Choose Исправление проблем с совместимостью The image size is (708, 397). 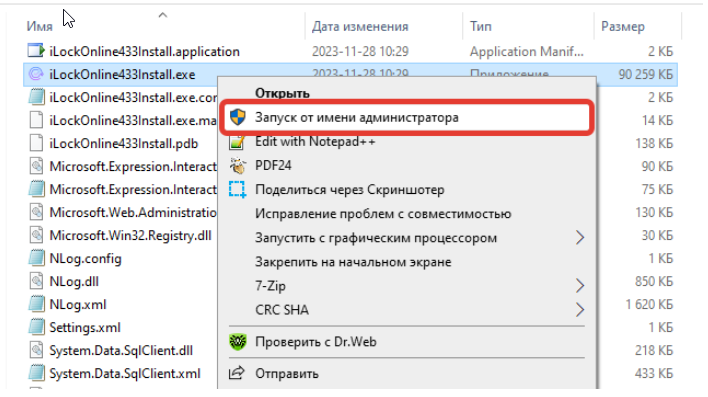click(x=383, y=214)
